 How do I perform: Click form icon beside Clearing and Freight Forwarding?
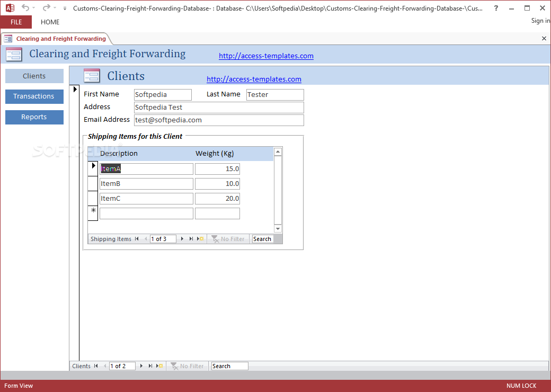14,55
